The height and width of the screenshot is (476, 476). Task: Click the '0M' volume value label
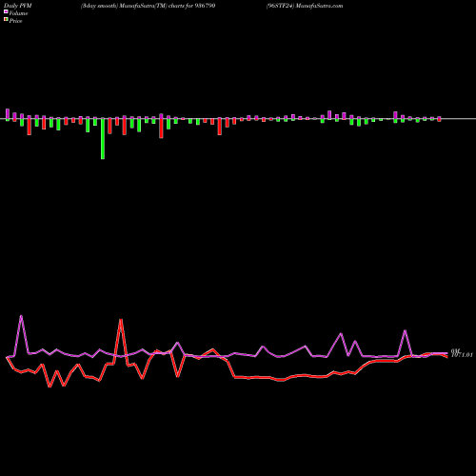pyautogui.click(x=455, y=350)
